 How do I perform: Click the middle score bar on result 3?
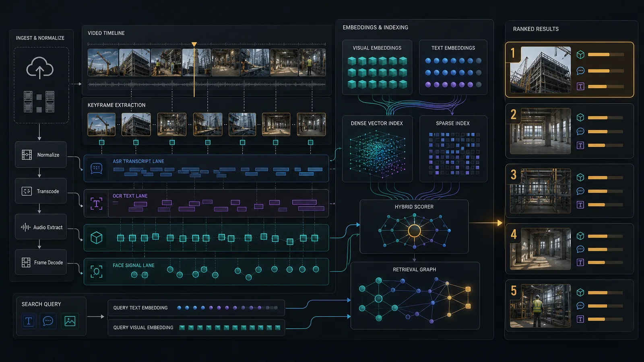click(606, 191)
